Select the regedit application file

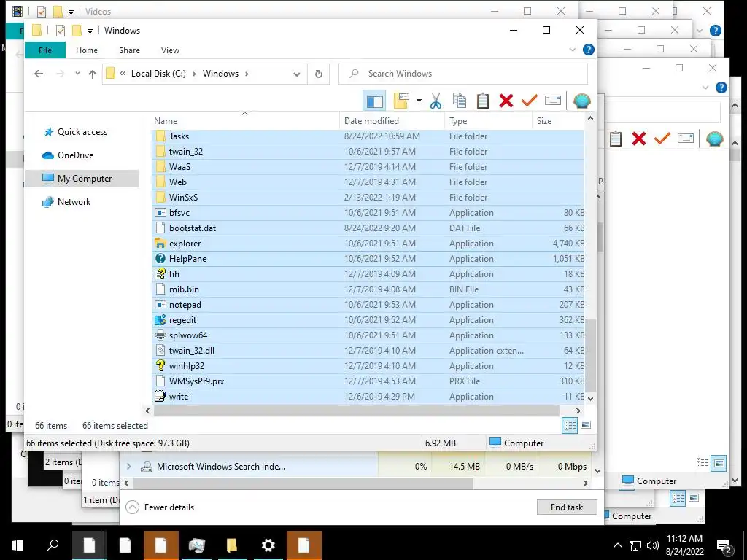368,320
